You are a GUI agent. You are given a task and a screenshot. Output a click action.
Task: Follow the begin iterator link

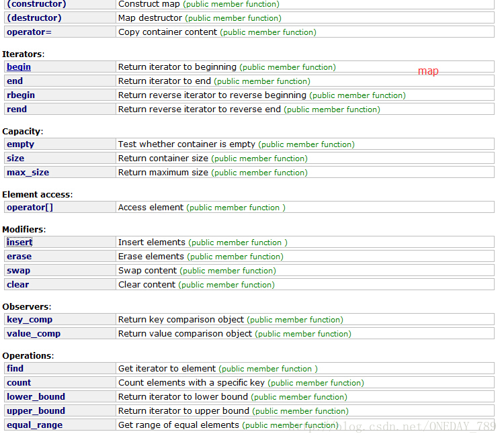tap(19, 67)
